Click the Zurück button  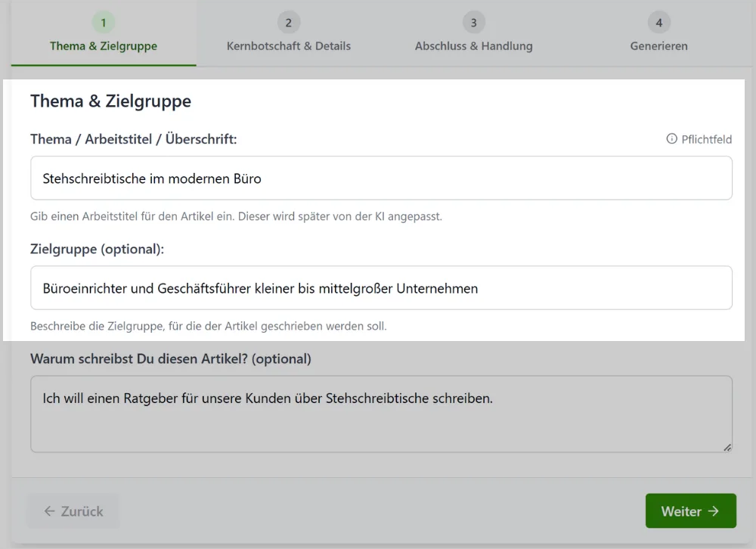pos(73,511)
